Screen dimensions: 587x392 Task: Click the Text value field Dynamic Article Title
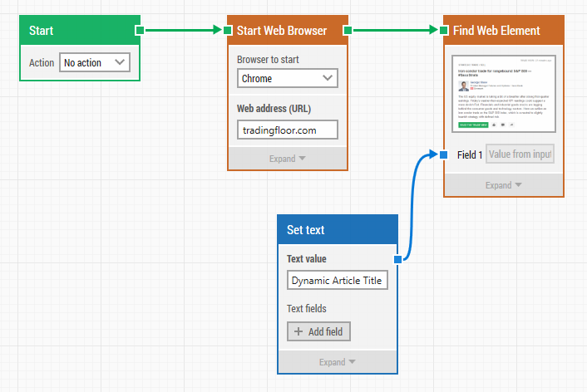pyautogui.click(x=337, y=281)
